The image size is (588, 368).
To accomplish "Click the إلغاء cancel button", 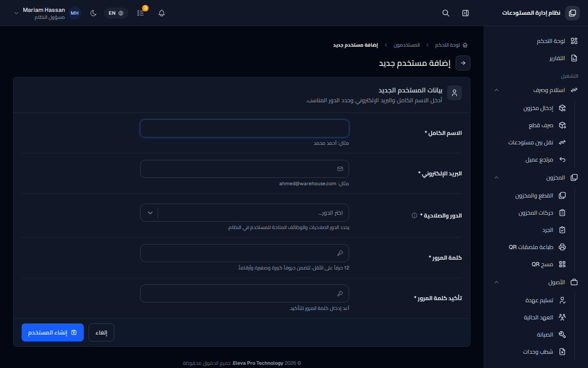I will point(101,332).
